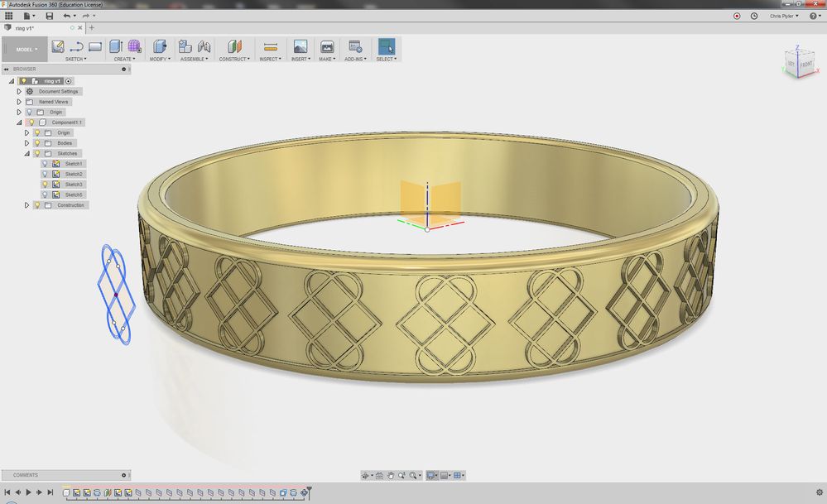Show Sketch1 using its lightbulb
This screenshot has width=827, height=504.
(46, 164)
